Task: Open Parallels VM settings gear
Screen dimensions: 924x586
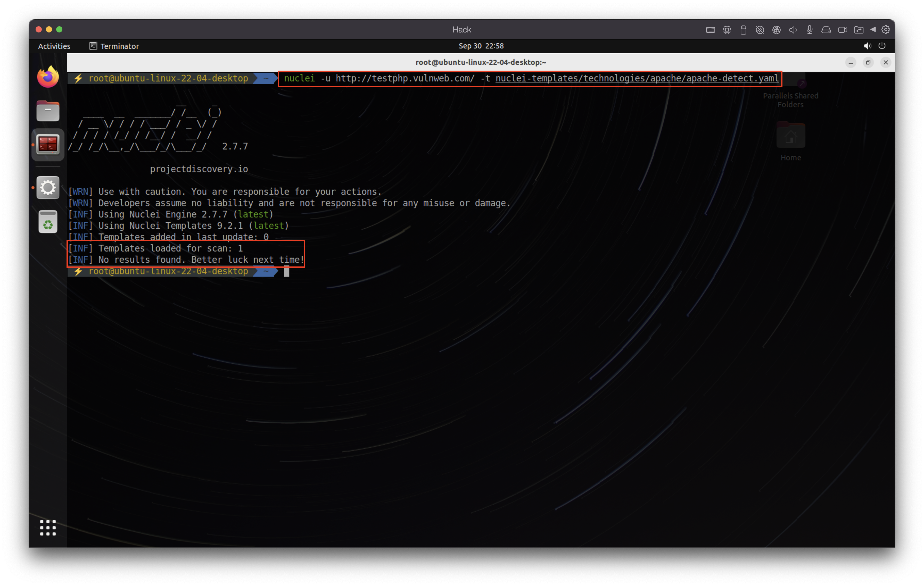Action: coord(886,30)
